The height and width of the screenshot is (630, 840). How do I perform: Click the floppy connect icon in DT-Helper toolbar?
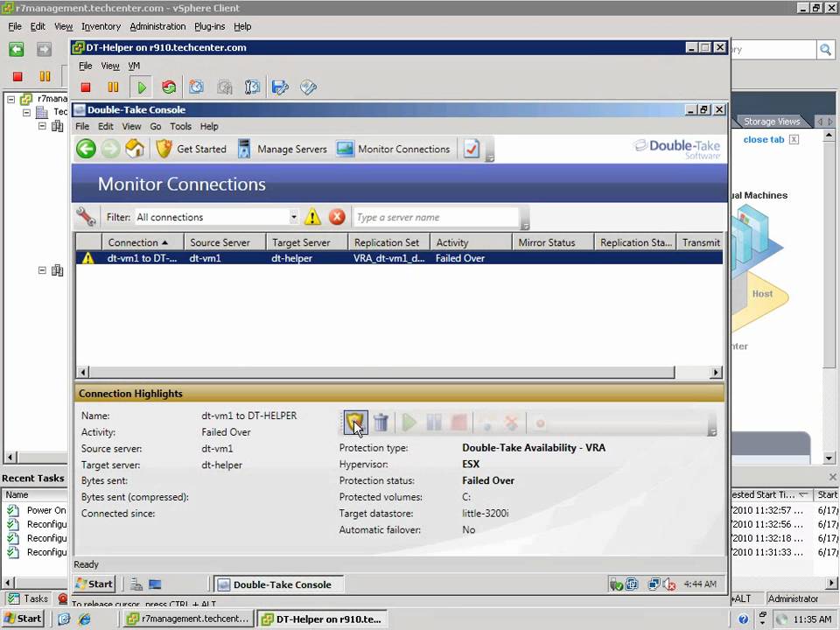pos(280,87)
